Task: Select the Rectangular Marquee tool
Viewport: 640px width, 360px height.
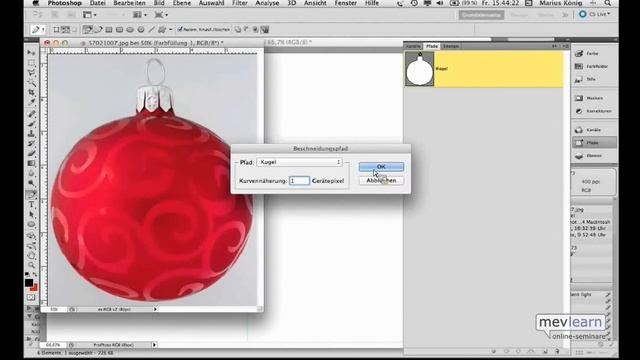Action: click(x=31, y=63)
